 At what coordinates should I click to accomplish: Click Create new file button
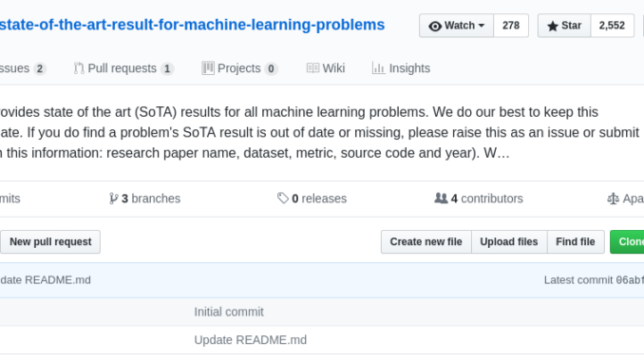[426, 241]
